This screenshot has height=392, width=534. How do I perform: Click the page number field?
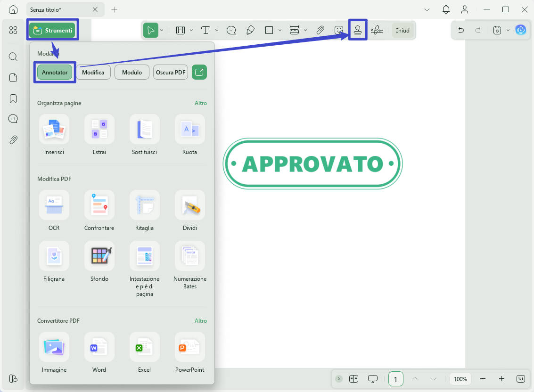pyautogui.click(x=396, y=379)
